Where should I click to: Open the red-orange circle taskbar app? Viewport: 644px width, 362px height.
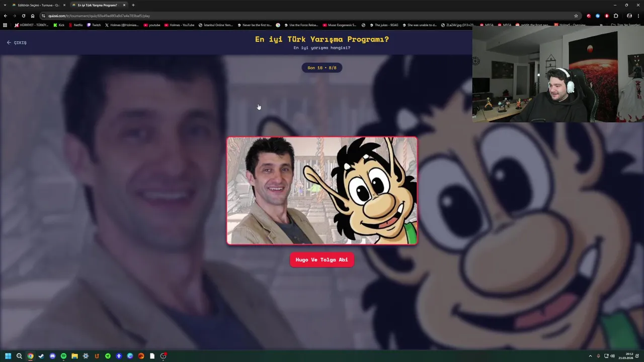[141, 356]
